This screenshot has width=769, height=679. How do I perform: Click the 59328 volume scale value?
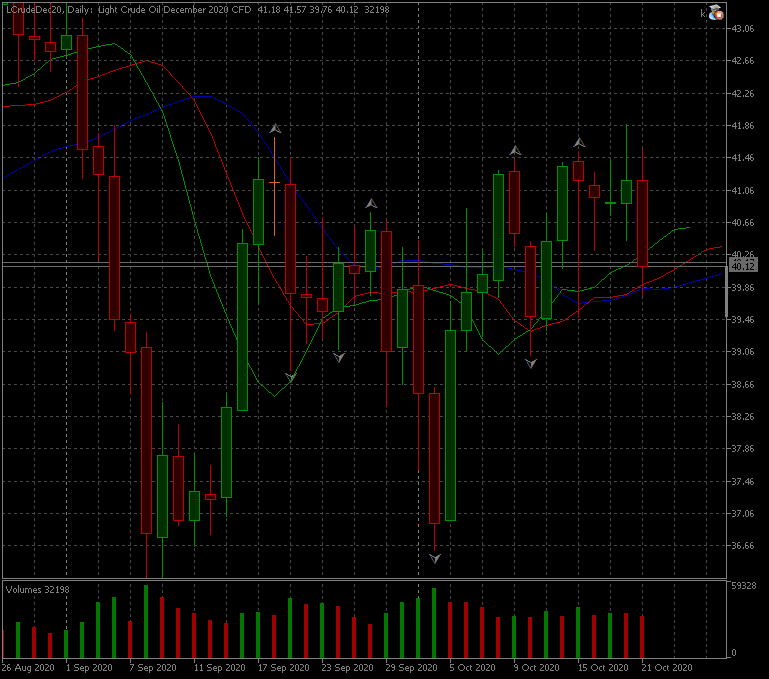point(742,586)
